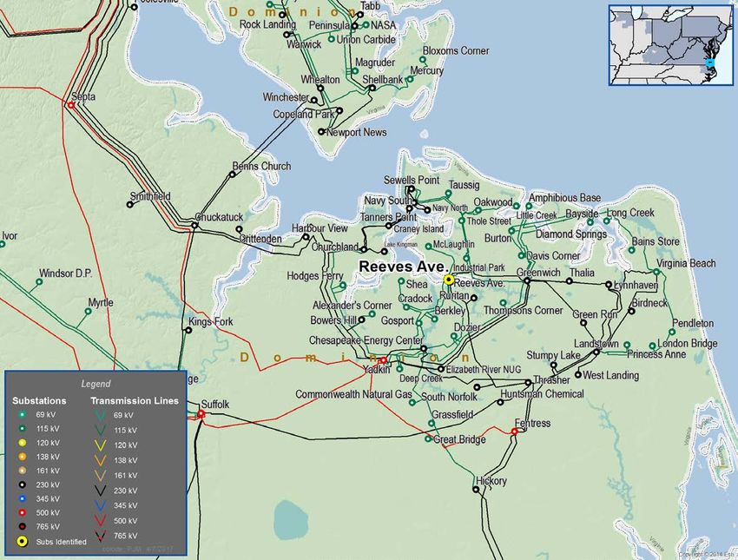
Task: Click the Industrial Park label
Action: click(479, 267)
